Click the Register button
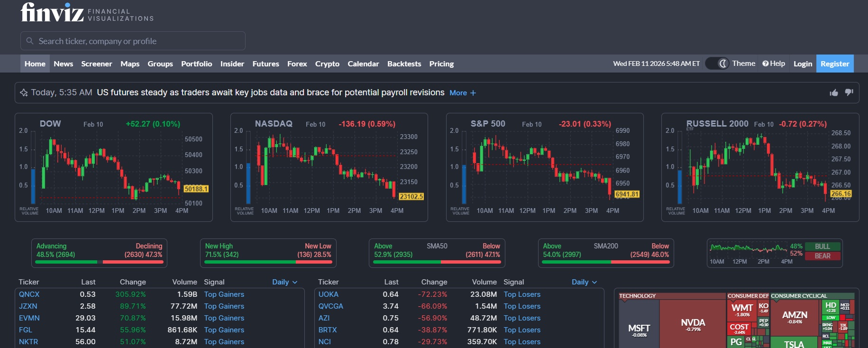This screenshot has height=348, width=868. (x=834, y=64)
